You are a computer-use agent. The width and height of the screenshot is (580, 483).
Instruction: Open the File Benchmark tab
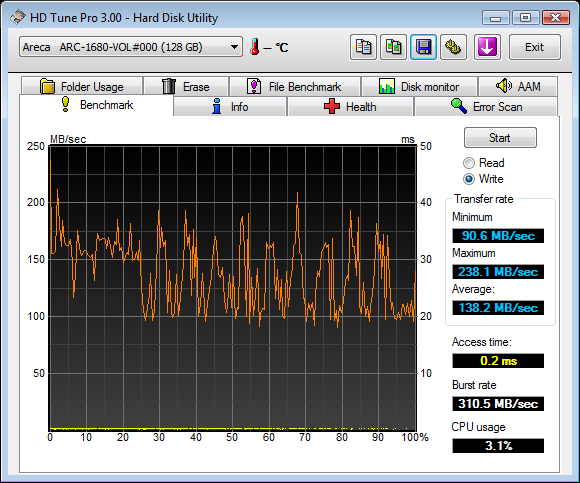(295, 87)
